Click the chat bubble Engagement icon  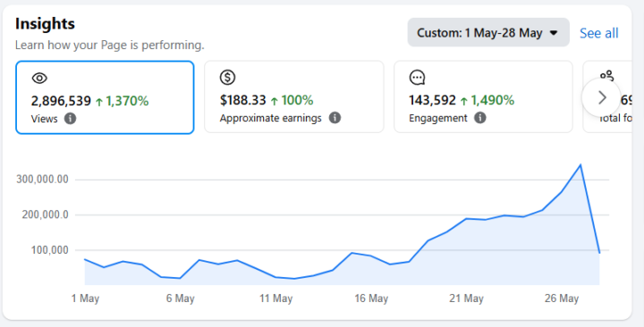click(418, 77)
